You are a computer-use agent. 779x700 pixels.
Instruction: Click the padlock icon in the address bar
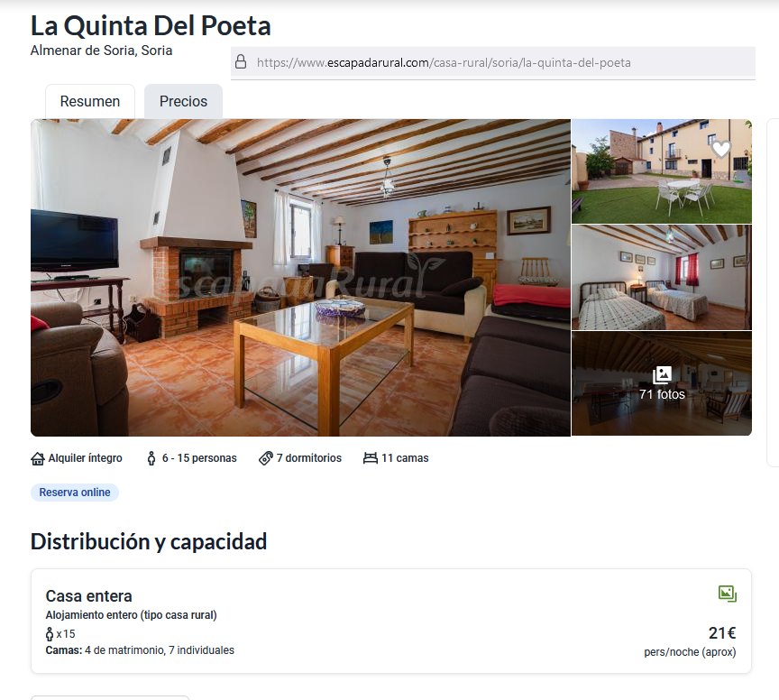point(241,61)
